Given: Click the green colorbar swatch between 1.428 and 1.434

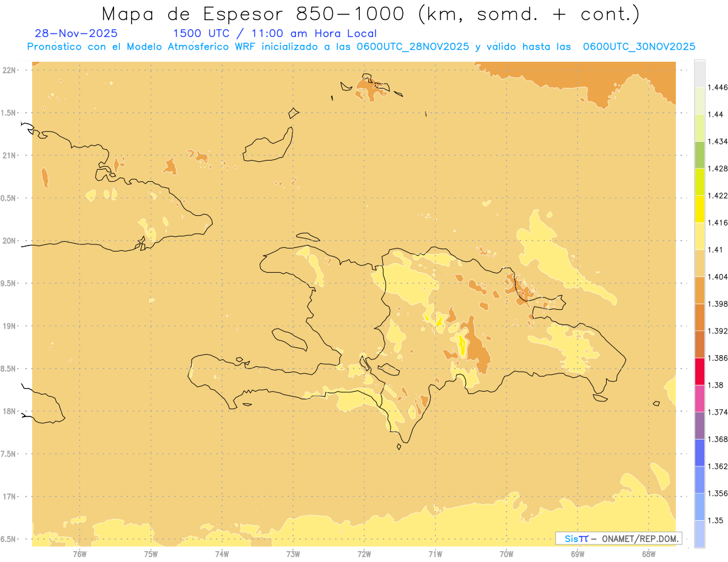Looking at the screenshot, I should (699, 155).
